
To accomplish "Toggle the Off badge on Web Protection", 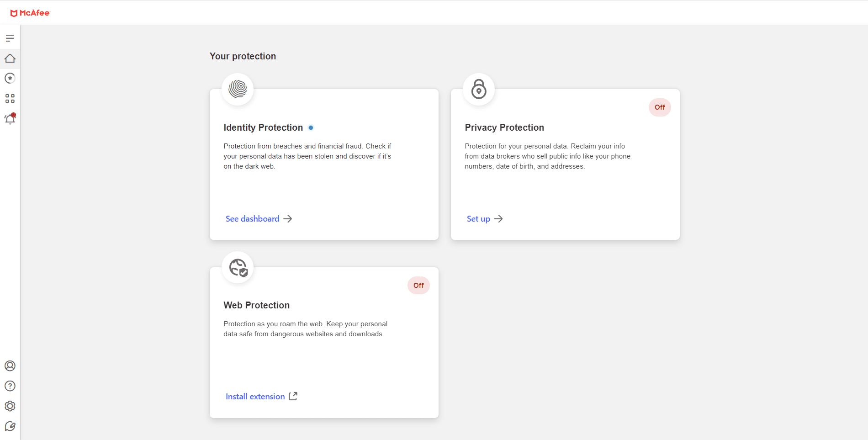I will pyautogui.click(x=418, y=285).
